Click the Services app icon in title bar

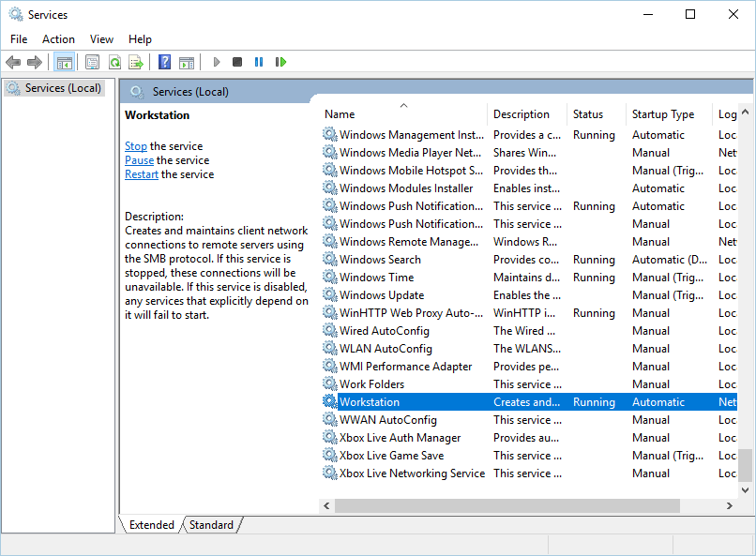[16, 14]
